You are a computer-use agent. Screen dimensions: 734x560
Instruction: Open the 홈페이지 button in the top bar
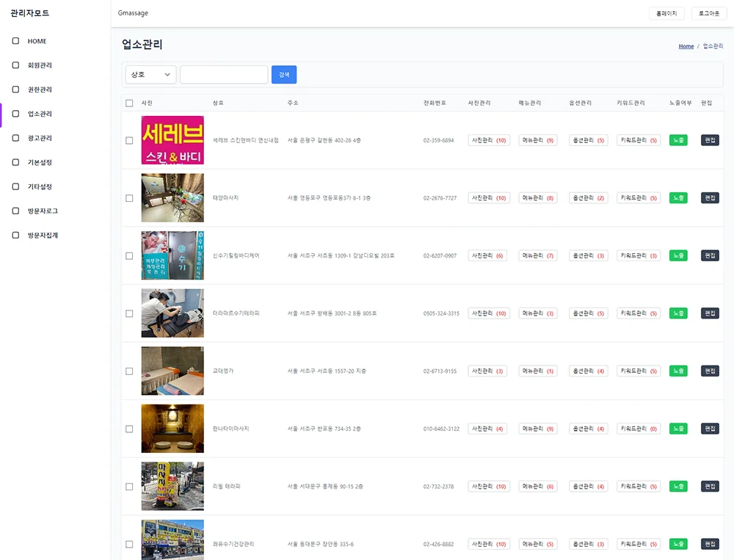666,13
